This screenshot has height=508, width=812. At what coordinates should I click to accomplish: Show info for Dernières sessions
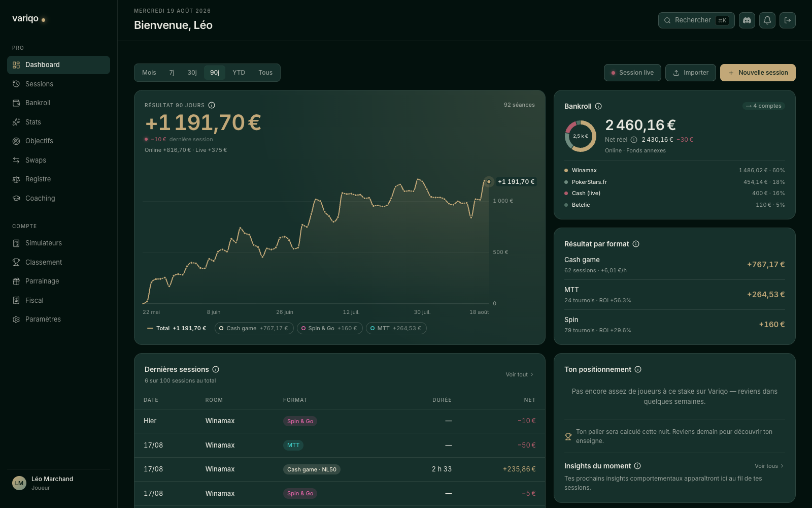pos(216,369)
